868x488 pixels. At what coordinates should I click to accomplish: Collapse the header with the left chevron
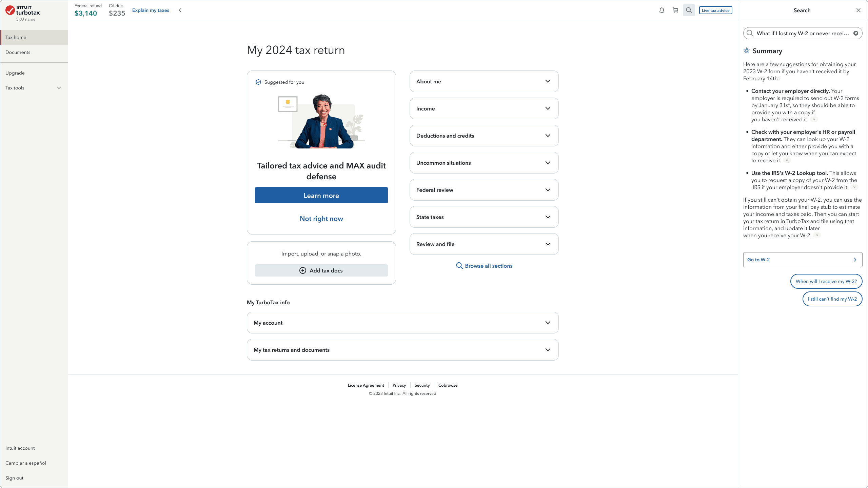[x=180, y=10]
